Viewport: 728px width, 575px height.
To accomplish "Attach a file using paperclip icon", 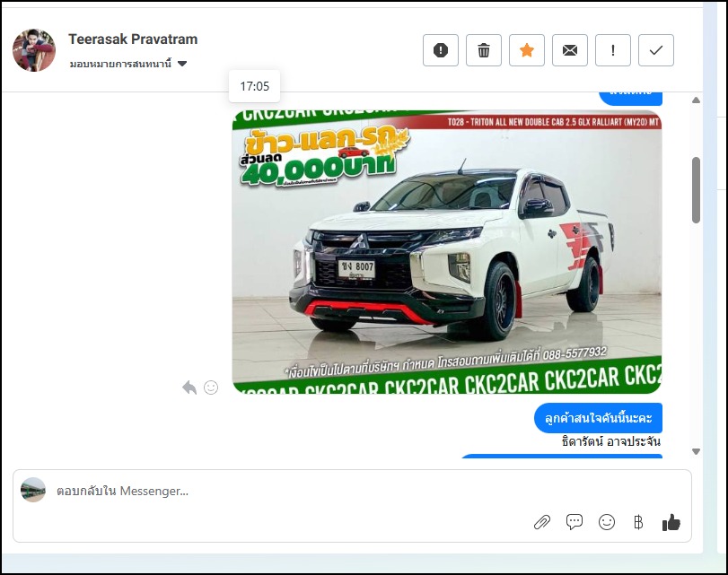I will click(541, 522).
